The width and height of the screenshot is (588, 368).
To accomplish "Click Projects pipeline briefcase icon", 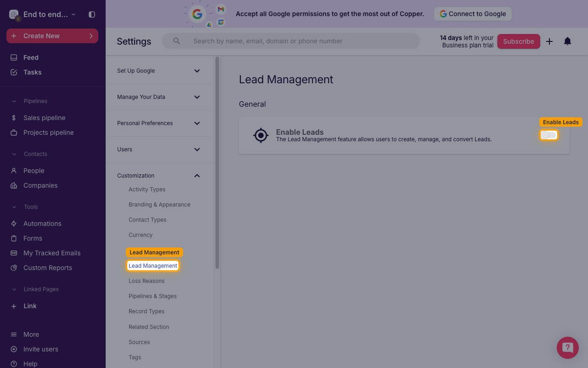I will point(14,132).
